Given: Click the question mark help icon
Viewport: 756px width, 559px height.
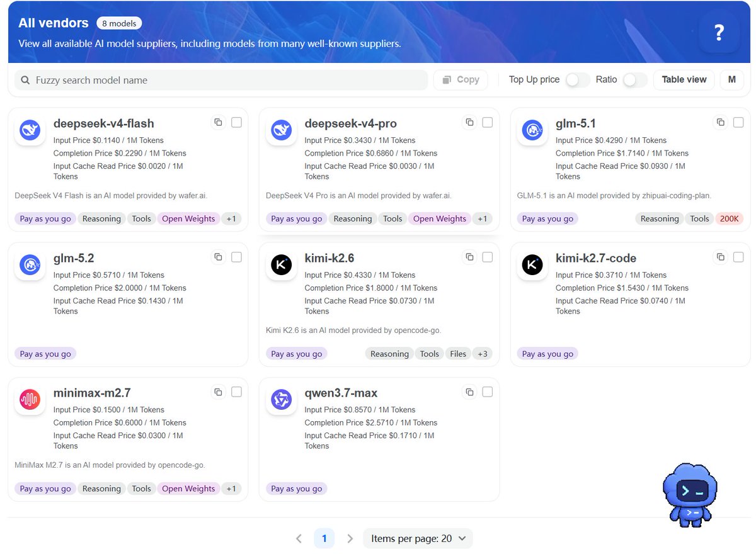Looking at the screenshot, I should [x=719, y=32].
